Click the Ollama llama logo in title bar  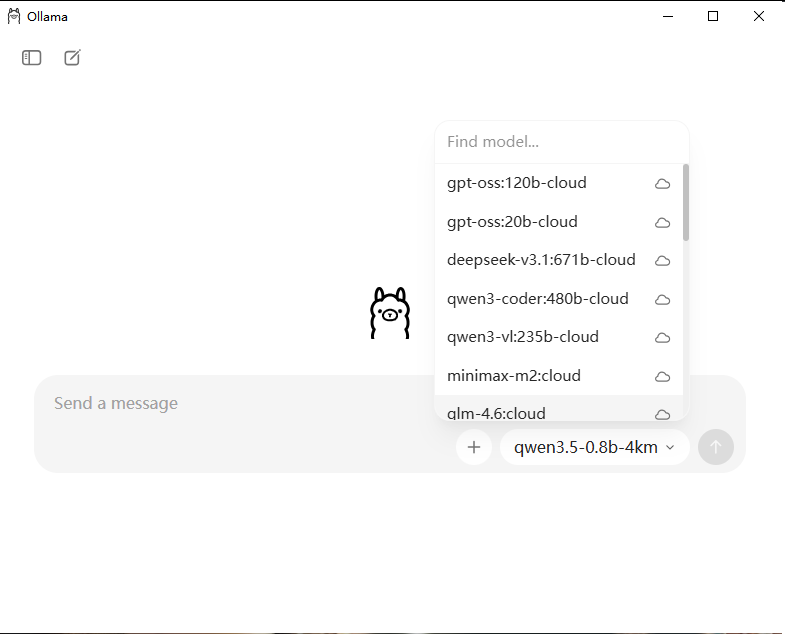[x=14, y=16]
